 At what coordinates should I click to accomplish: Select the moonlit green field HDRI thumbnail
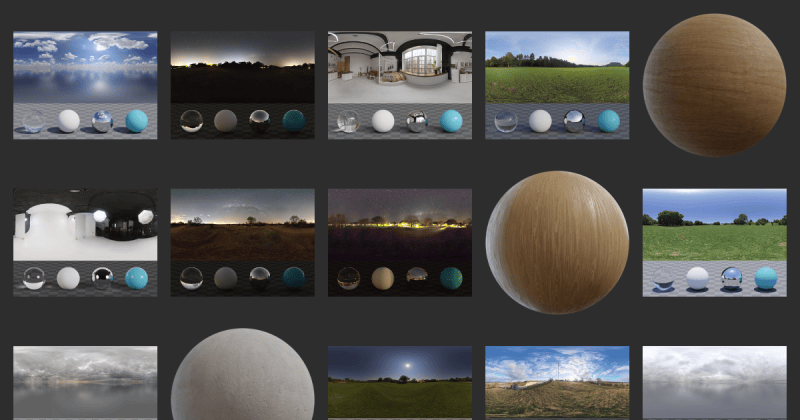[399, 383]
